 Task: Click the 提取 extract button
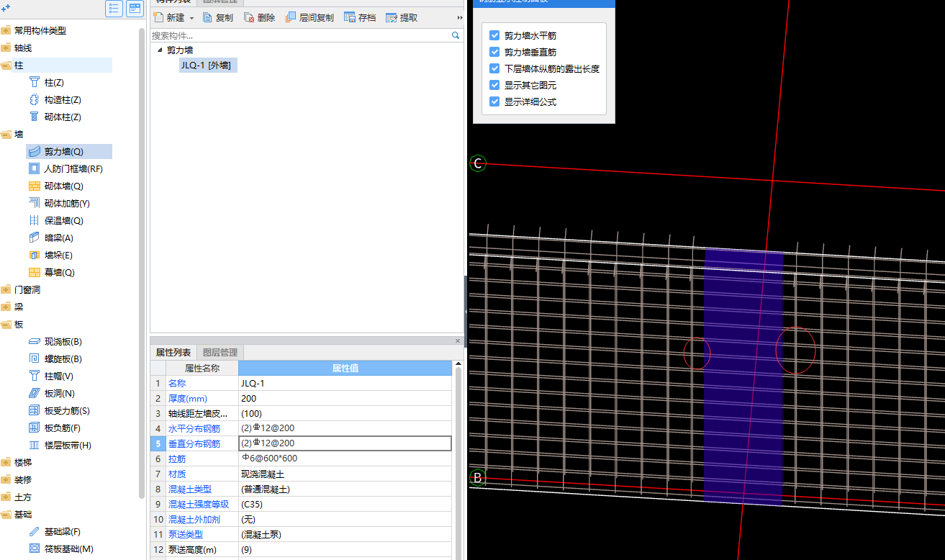coord(402,18)
